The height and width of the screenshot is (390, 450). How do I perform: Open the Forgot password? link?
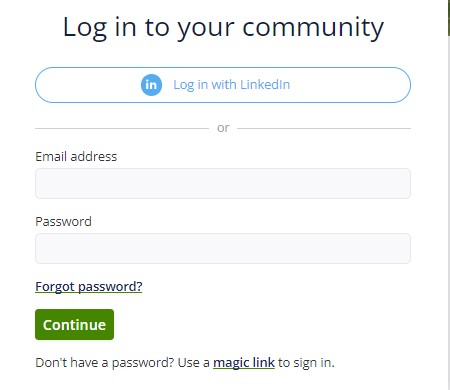(89, 287)
